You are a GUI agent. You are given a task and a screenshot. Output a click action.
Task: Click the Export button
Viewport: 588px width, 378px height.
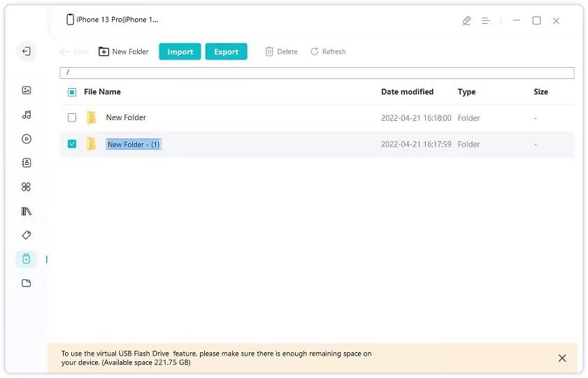[x=226, y=52]
